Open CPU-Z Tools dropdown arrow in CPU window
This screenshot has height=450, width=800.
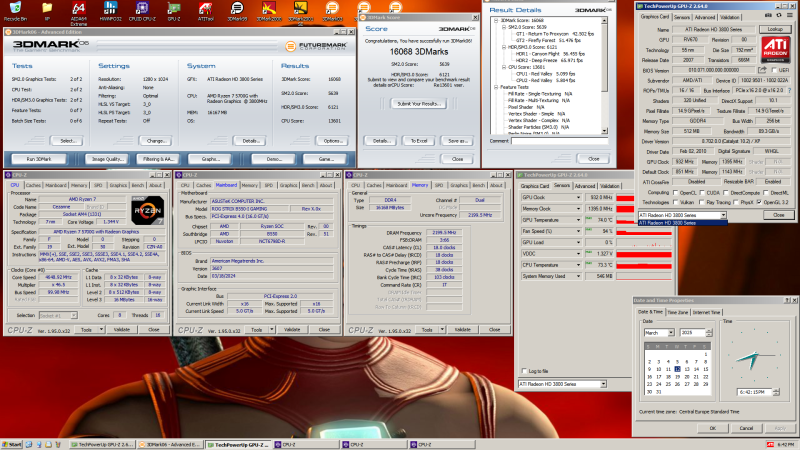101,330
